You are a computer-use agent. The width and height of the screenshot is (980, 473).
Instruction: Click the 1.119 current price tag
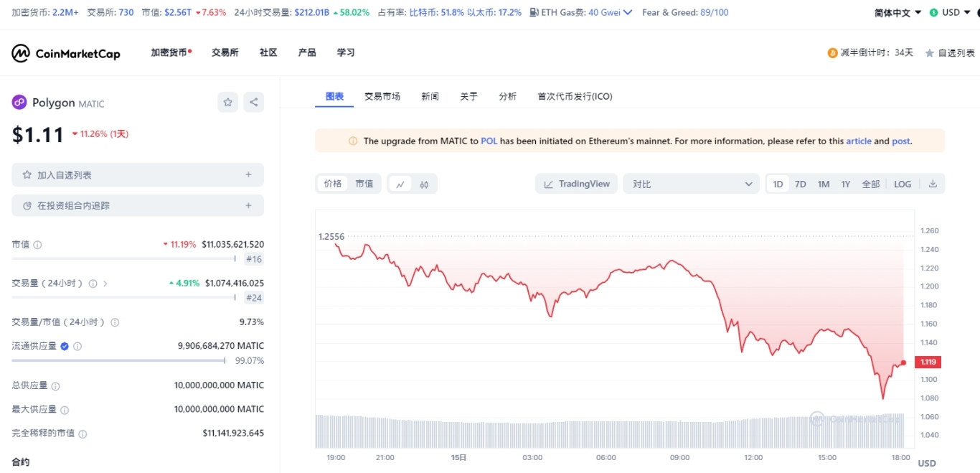[x=928, y=362]
